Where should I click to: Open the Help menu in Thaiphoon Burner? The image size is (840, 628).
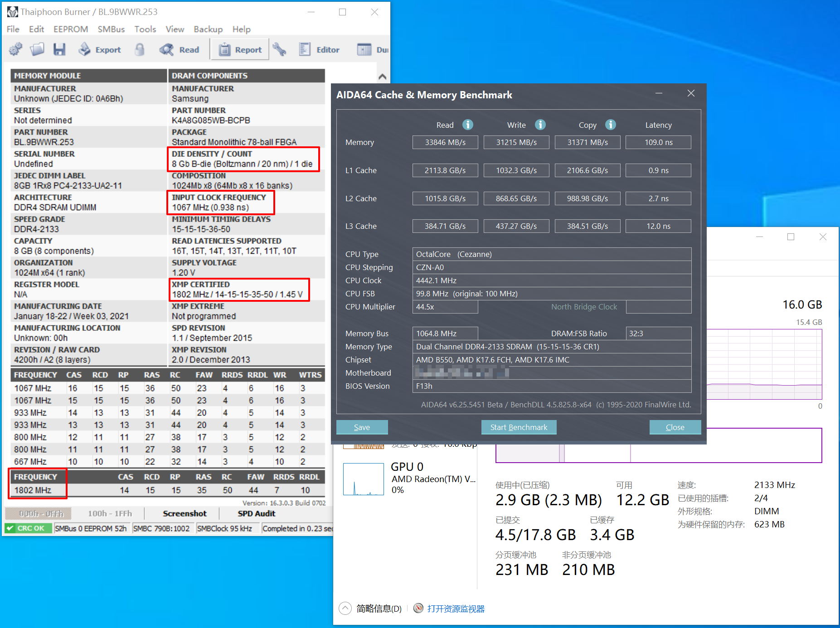[x=241, y=29]
